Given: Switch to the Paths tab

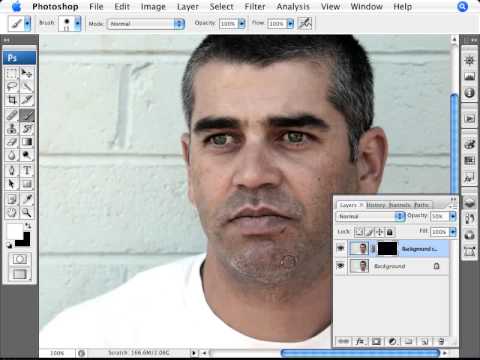Looking at the screenshot, I should click(x=422, y=205).
